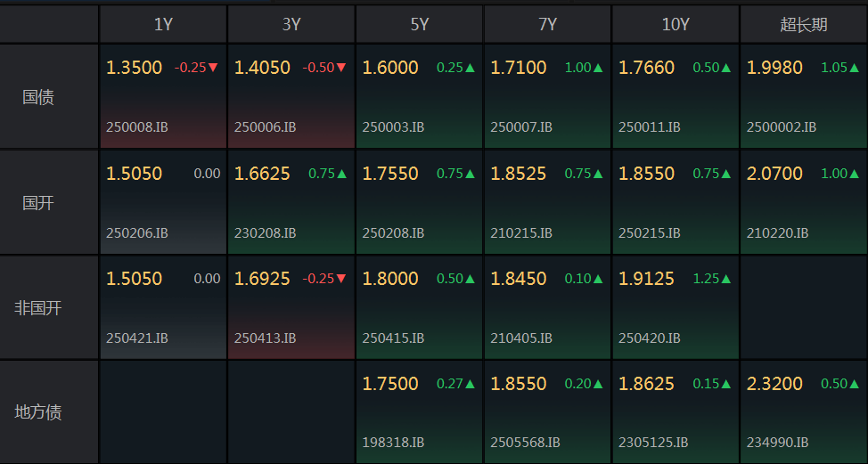The width and height of the screenshot is (868, 464).
Task: Click the red down arrow next to -0.25 in 国债 1Y
Action: click(x=213, y=68)
